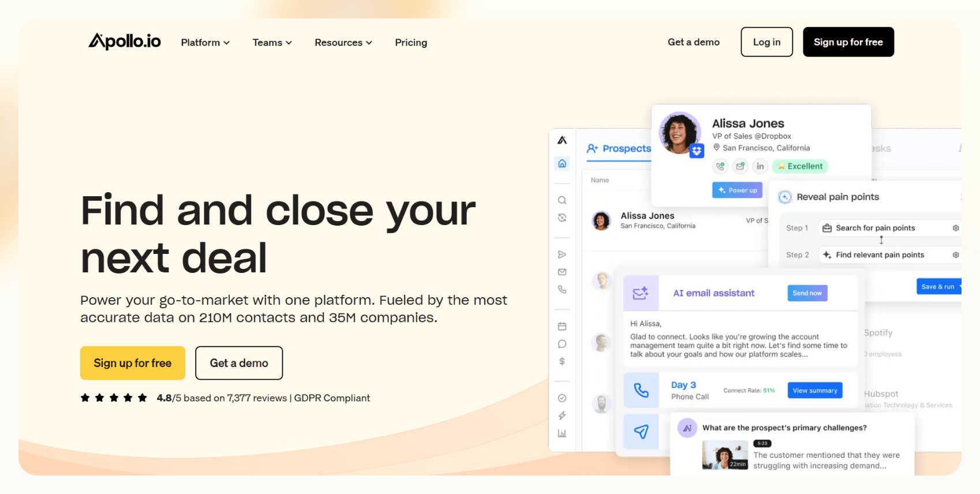
Task: Click the 'Hi Alissa,' email greeting
Action: click(646, 324)
